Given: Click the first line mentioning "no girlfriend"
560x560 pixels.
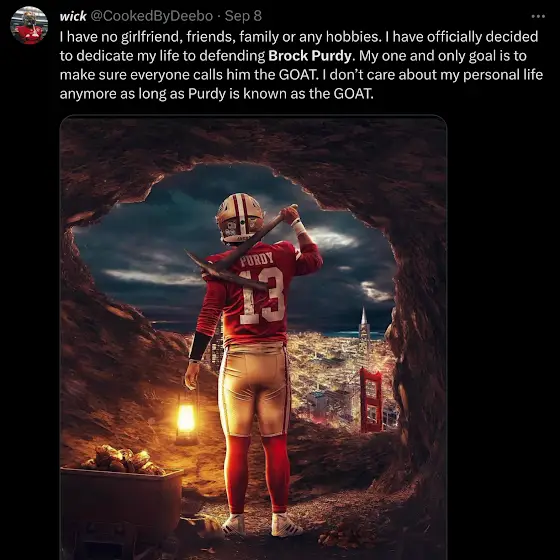Looking at the screenshot, I should (x=299, y=37).
